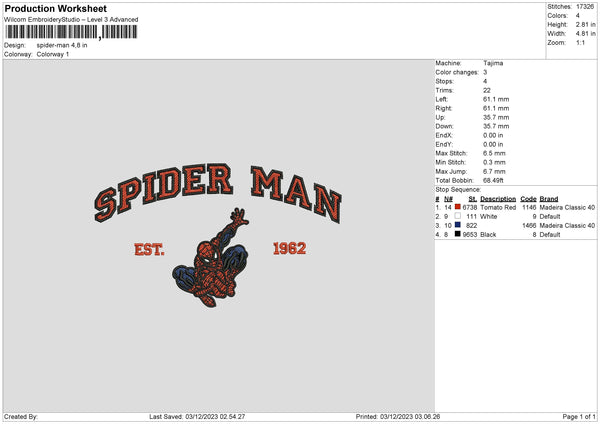
Task: Click the Colors value 4
Action: click(578, 16)
